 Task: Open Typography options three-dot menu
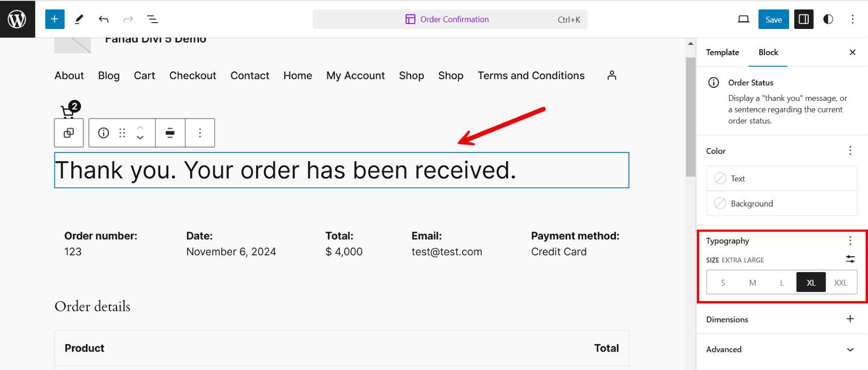[x=850, y=241]
